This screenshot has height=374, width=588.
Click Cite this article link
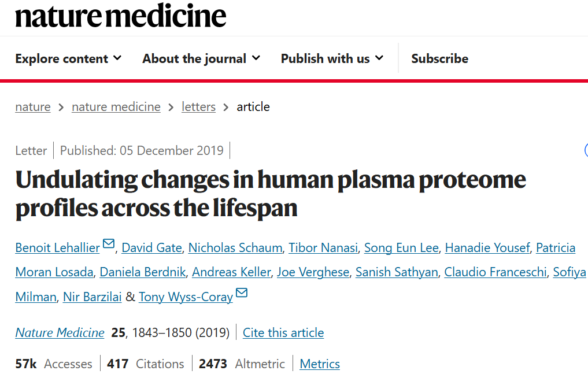(x=283, y=333)
